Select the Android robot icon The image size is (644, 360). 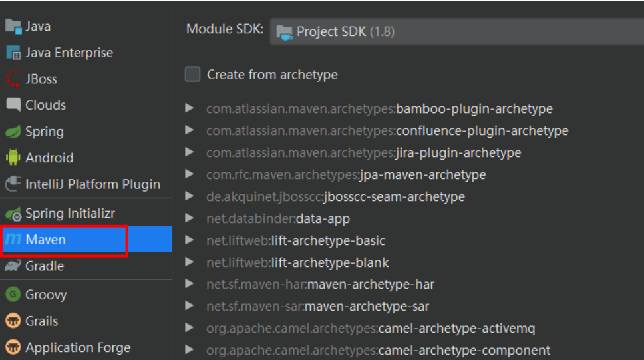tap(13, 158)
